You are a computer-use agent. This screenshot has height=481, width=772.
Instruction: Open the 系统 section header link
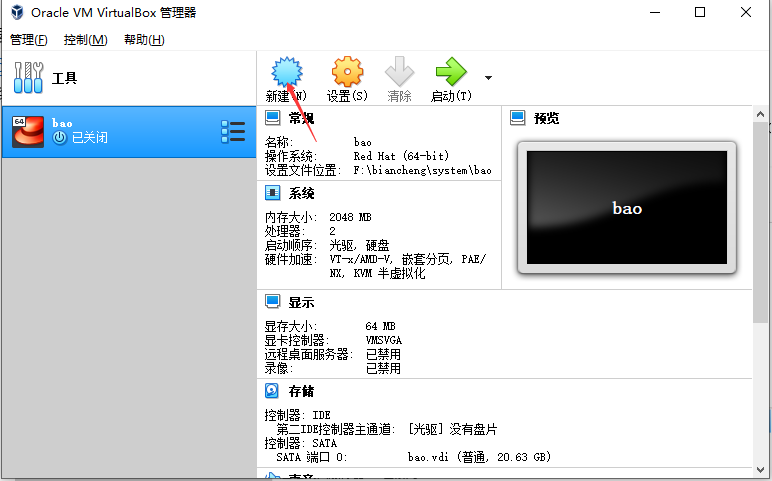301,193
